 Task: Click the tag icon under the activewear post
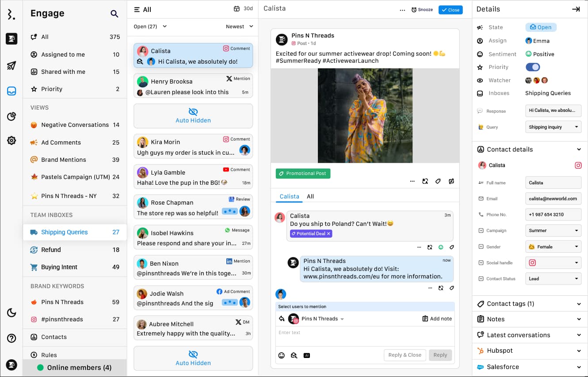click(438, 181)
